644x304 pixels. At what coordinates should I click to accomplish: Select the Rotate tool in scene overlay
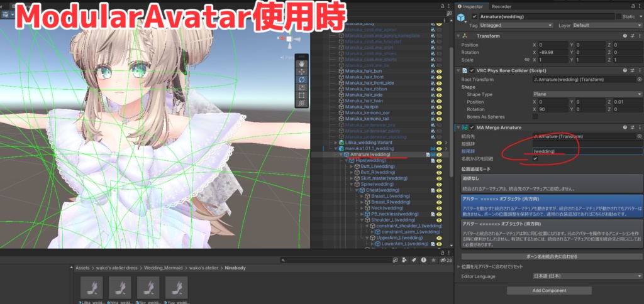point(301,80)
